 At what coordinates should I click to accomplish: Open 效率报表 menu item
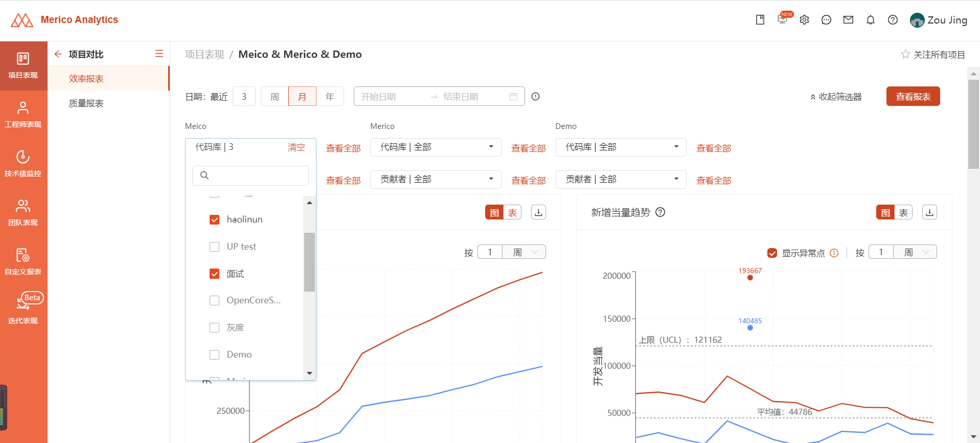tap(108, 78)
